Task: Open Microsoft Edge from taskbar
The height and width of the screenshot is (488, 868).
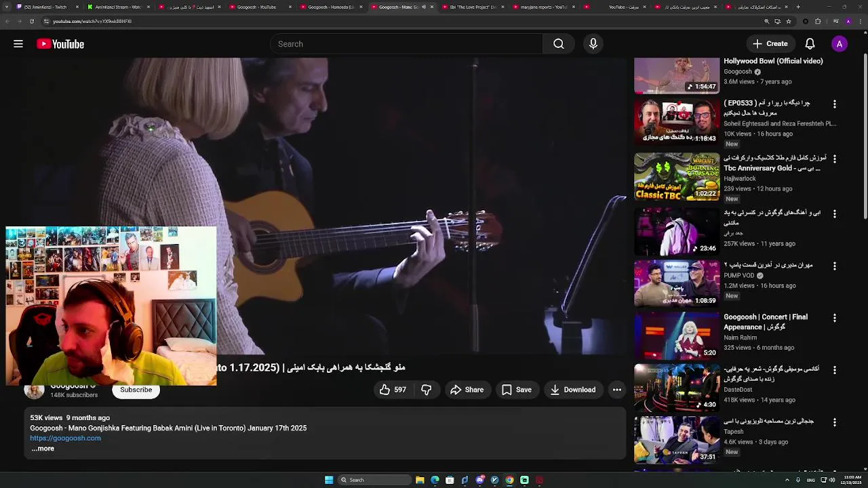Action: click(x=435, y=480)
